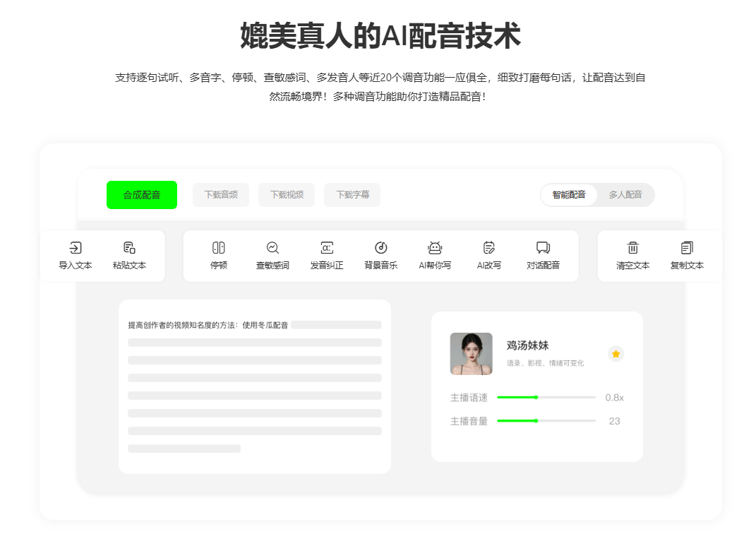Add background music via 背景音乐 icon
This screenshot has height=534, width=756.
[381, 256]
